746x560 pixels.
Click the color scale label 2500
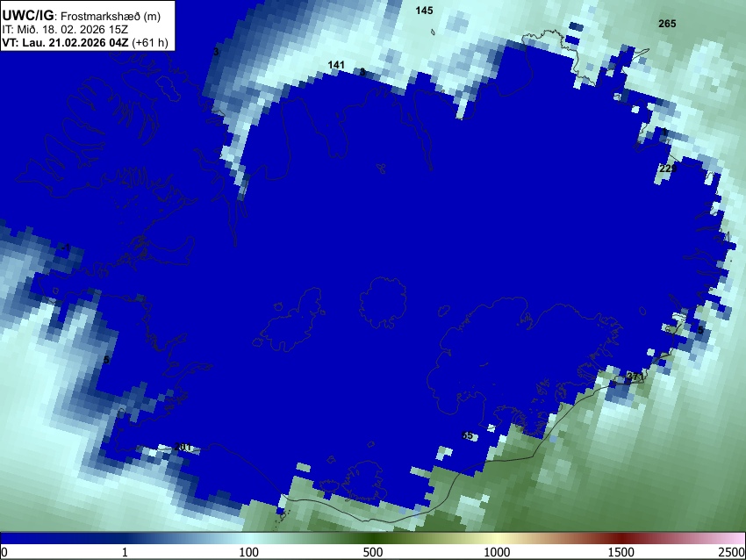pyautogui.click(x=732, y=552)
